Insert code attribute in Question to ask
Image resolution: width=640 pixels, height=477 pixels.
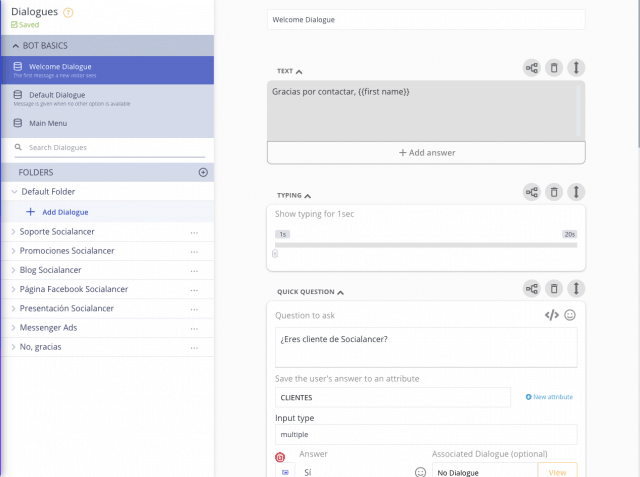[x=551, y=315]
